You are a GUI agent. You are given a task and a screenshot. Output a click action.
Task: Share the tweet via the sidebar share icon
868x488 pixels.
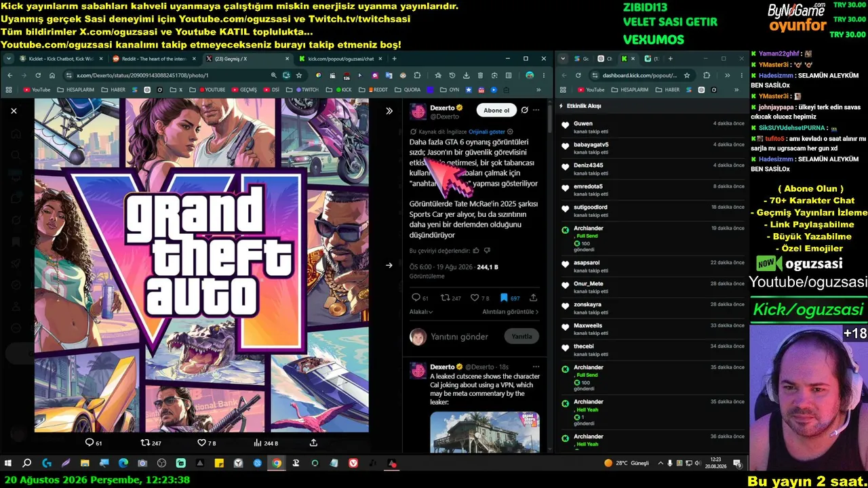coord(534,298)
